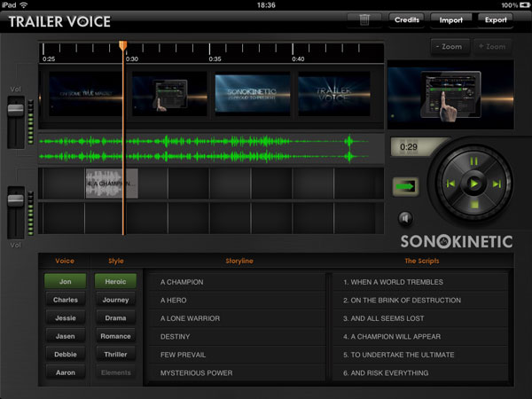
Task: Click the orange playhead marker on ruler
Action: pyautogui.click(x=123, y=46)
